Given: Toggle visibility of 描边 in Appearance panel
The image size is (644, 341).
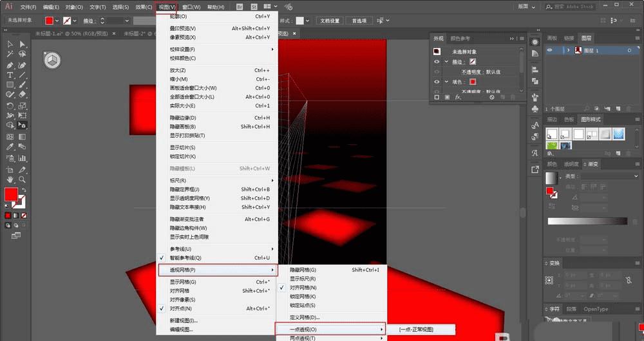Looking at the screenshot, I should (437, 62).
